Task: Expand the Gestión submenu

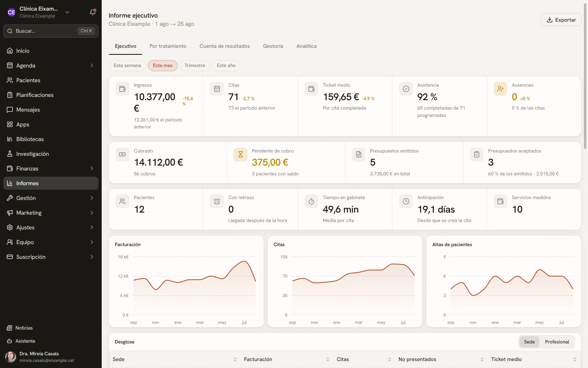Action: point(92,198)
